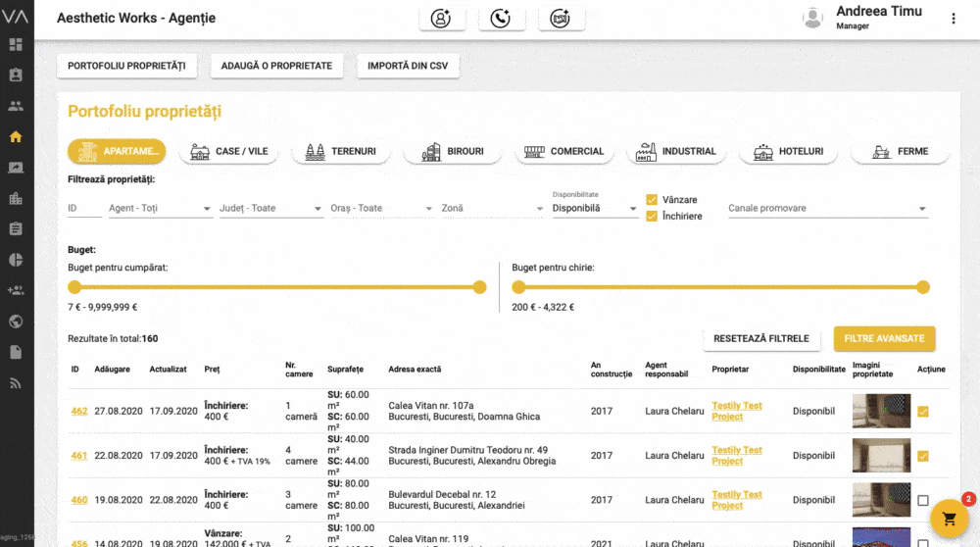Open the pie chart reports sidebar icon
This screenshot has height=547, width=980.
[x=16, y=260]
